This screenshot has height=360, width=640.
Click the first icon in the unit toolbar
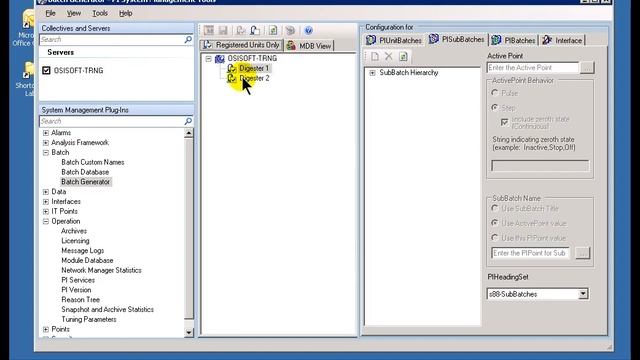(x=209, y=30)
